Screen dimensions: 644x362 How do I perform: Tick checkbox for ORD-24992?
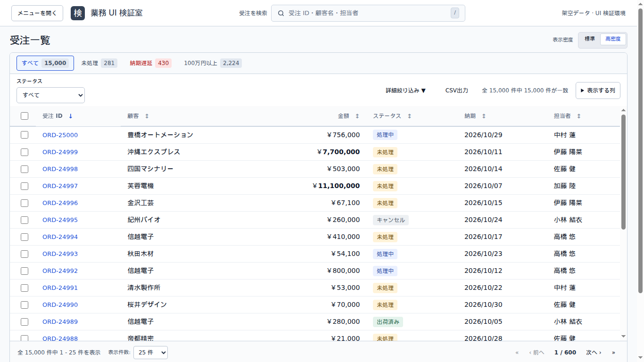click(x=25, y=271)
